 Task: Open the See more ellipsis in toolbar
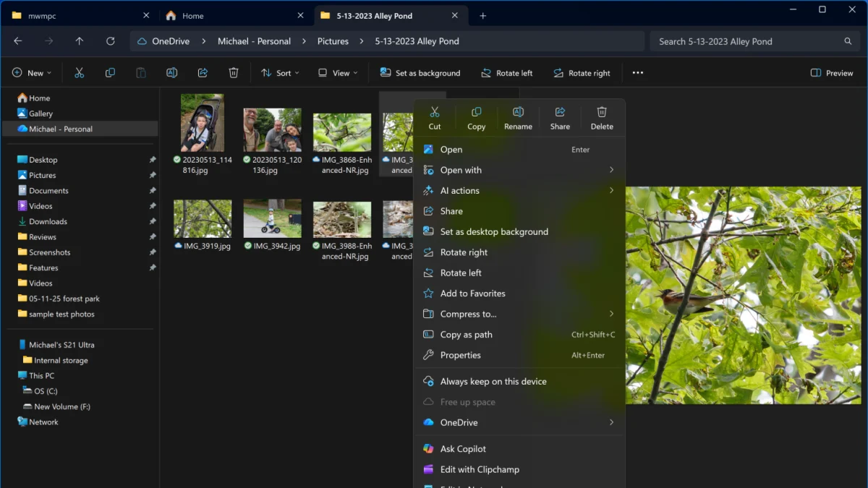coord(637,73)
